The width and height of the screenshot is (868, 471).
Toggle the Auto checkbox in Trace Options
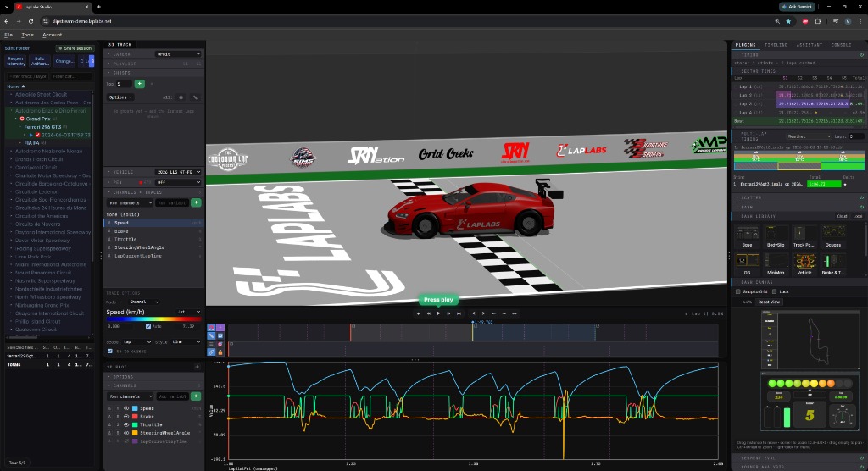pyautogui.click(x=147, y=326)
